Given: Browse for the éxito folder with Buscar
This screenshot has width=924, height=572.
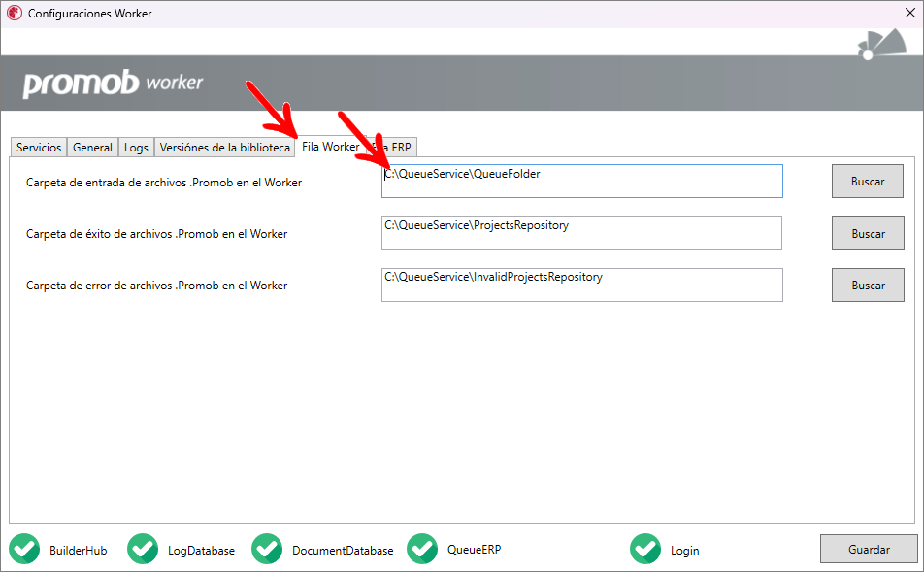Looking at the screenshot, I should (868, 233).
